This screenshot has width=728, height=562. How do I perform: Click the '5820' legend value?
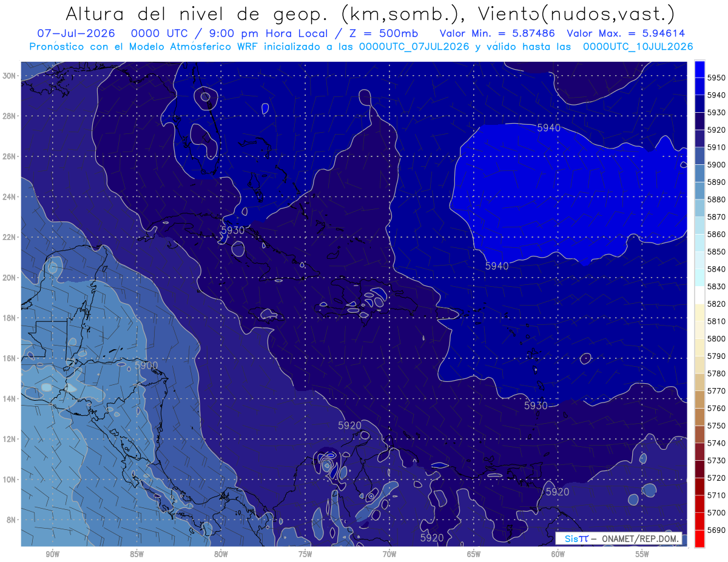[716, 304]
